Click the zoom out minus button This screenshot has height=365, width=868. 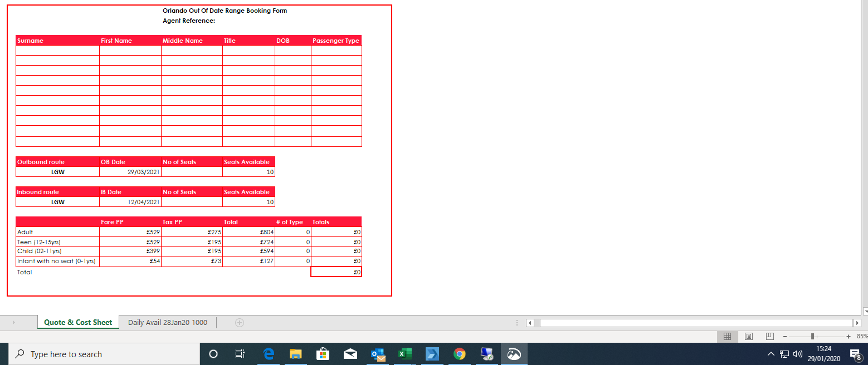pyautogui.click(x=784, y=337)
